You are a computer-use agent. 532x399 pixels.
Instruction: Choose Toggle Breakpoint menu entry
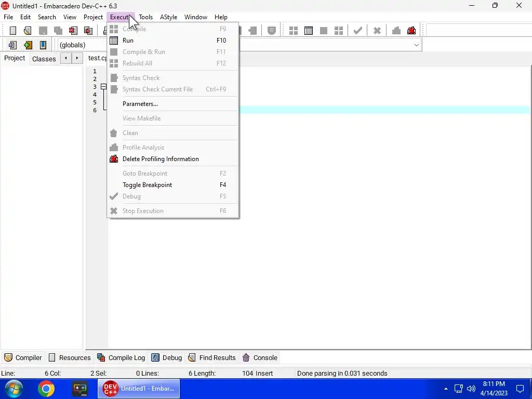click(172, 185)
